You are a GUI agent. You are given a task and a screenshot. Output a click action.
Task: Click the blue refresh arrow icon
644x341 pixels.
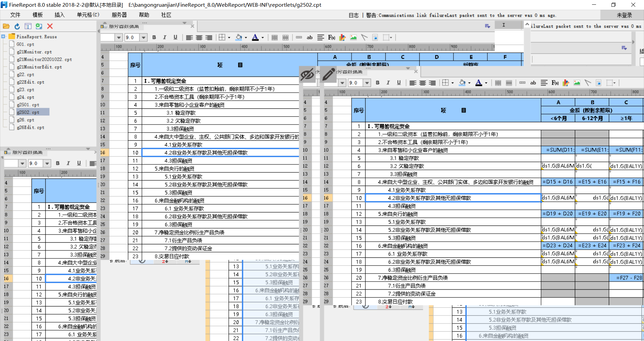(17, 26)
